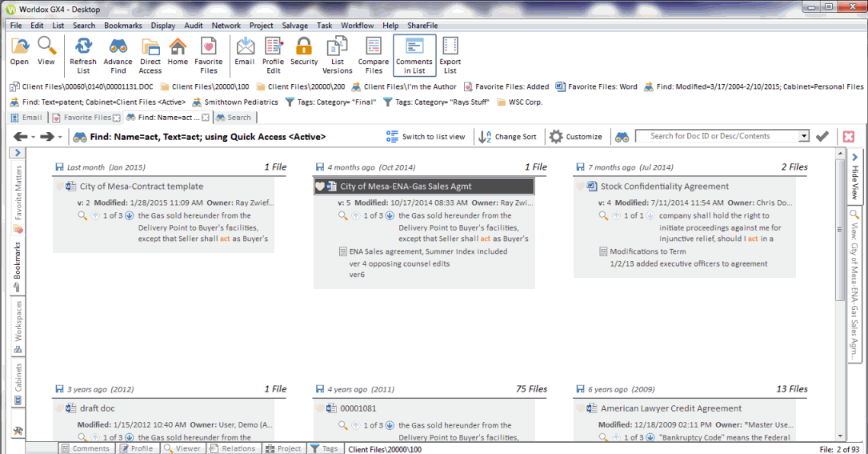Open the Relations bottom tab
Image resolution: width=868 pixels, height=454 pixels.
[x=233, y=448]
